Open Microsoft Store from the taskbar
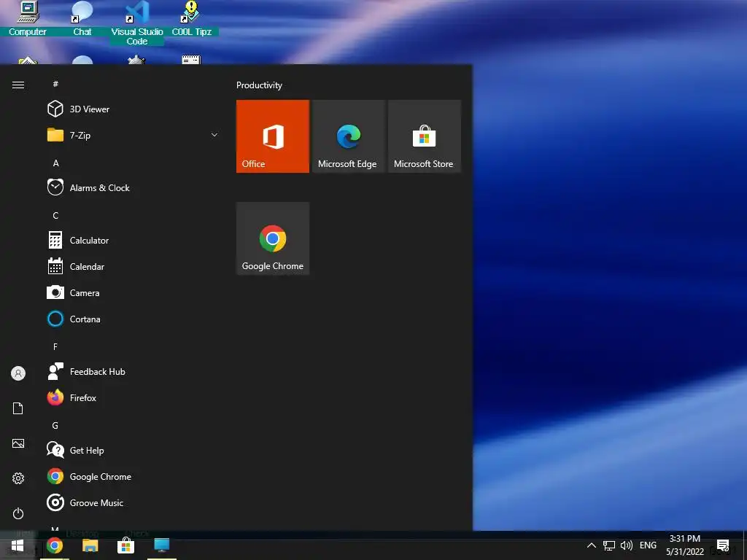The width and height of the screenshot is (747, 560). (x=125, y=545)
